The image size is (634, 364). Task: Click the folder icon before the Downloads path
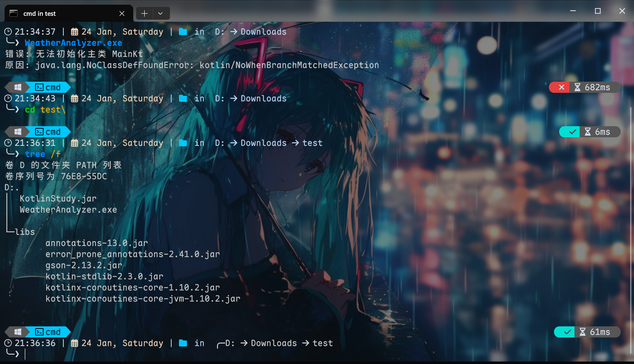(x=183, y=31)
